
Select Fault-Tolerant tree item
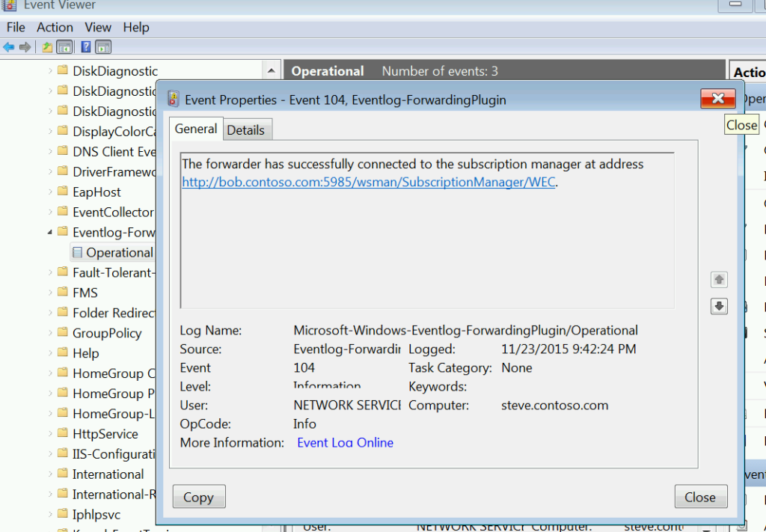tap(114, 272)
